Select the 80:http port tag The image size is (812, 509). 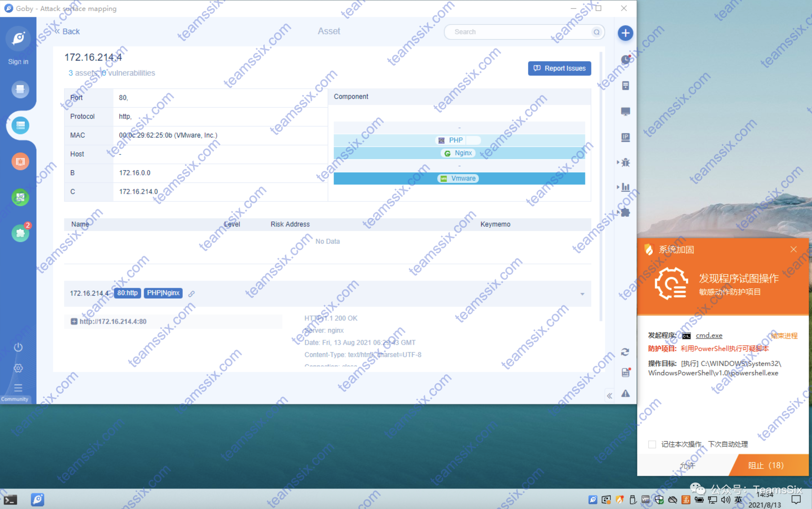(127, 293)
